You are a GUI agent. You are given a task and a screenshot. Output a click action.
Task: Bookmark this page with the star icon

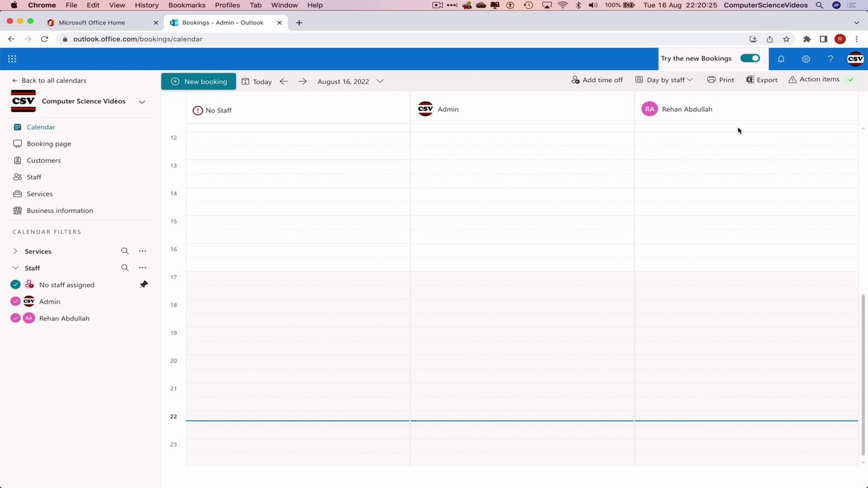[787, 39]
